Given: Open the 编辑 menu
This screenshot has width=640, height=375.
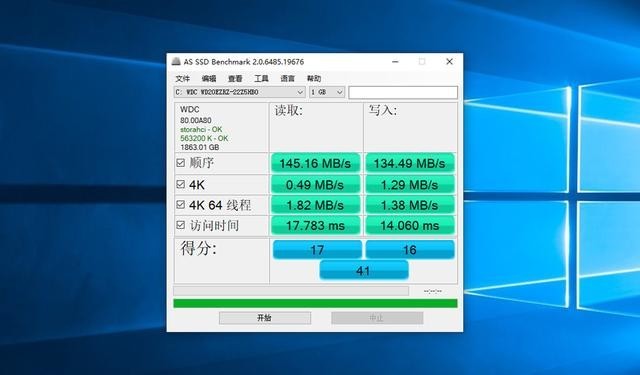Looking at the screenshot, I should tap(209, 79).
